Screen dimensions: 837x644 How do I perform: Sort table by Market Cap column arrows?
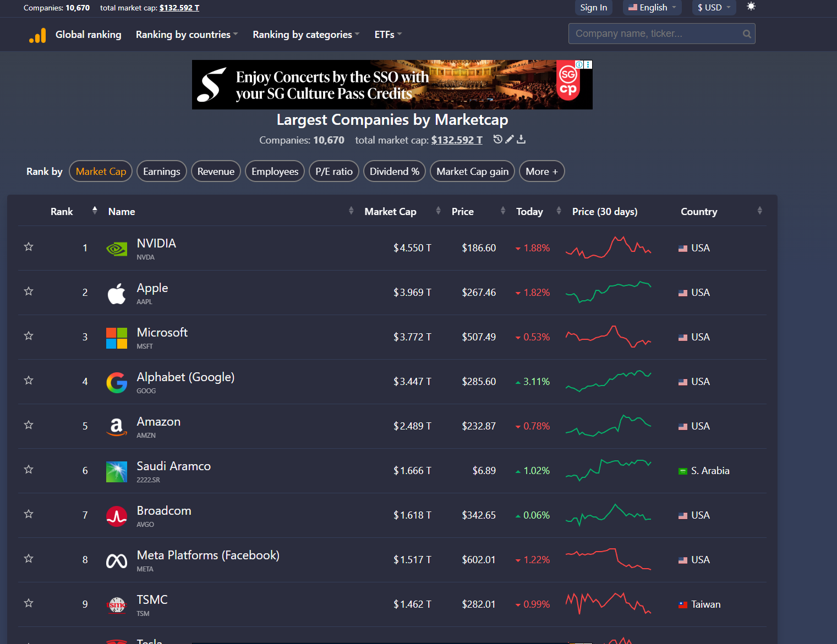pos(438,211)
